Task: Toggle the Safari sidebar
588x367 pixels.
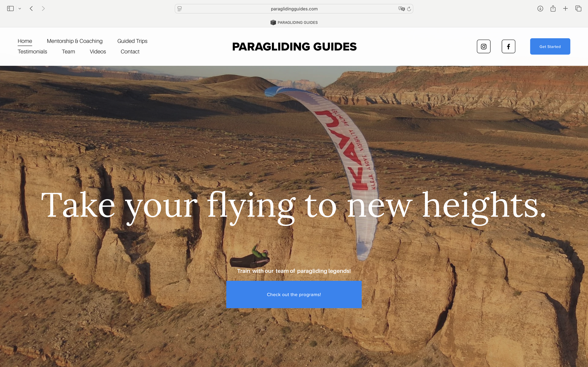Action: tap(10, 9)
